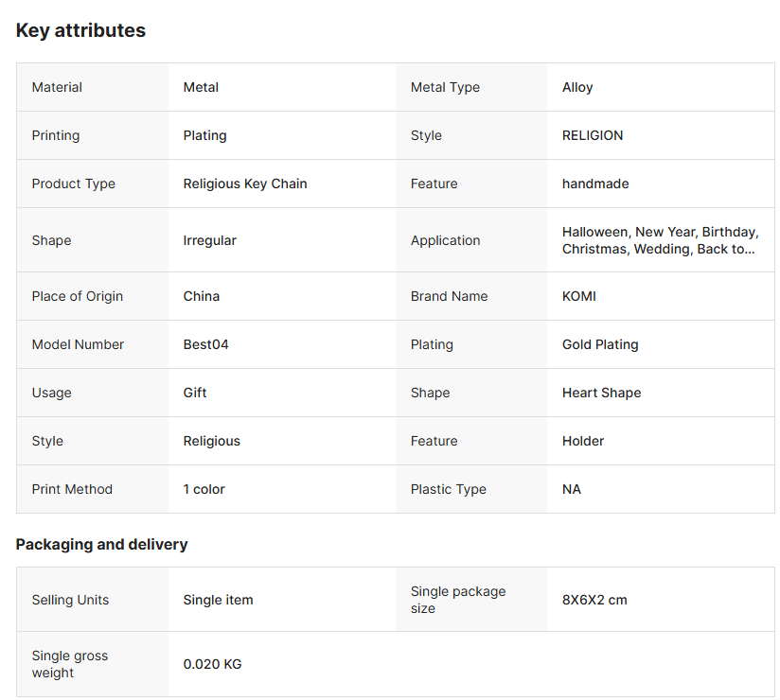Image resolution: width=780 pixels, height=700 pixels.
Task: Click the Gold Plating value
Action: (x=599, y=344)
